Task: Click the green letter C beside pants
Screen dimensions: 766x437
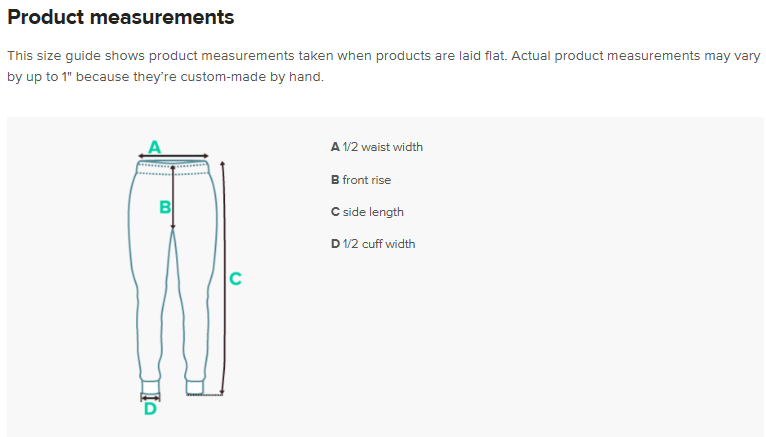Action: click(x=235, y=279)
